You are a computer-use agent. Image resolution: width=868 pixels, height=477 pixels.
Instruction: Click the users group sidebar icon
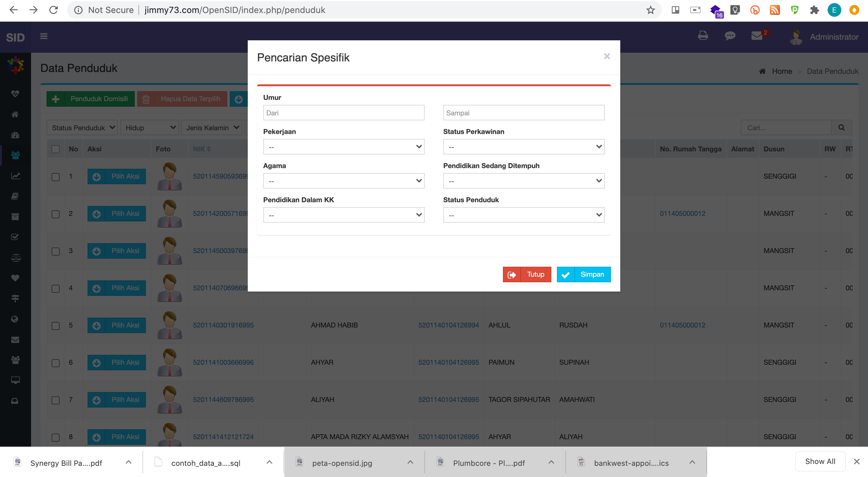(x=15, y=155)
